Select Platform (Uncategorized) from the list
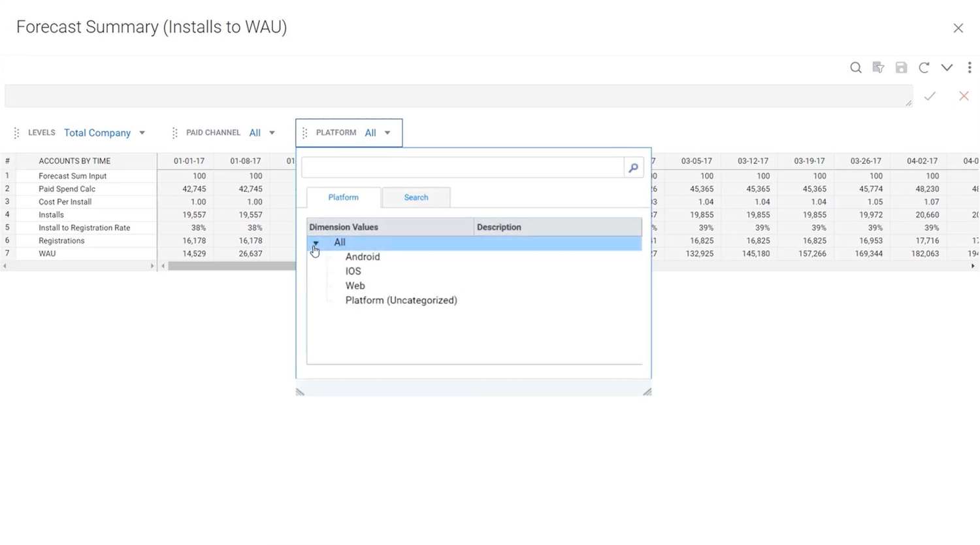Image resolution: width=980 pixels, height=545 pixels. pyautogui.click(x=401, y=300)
